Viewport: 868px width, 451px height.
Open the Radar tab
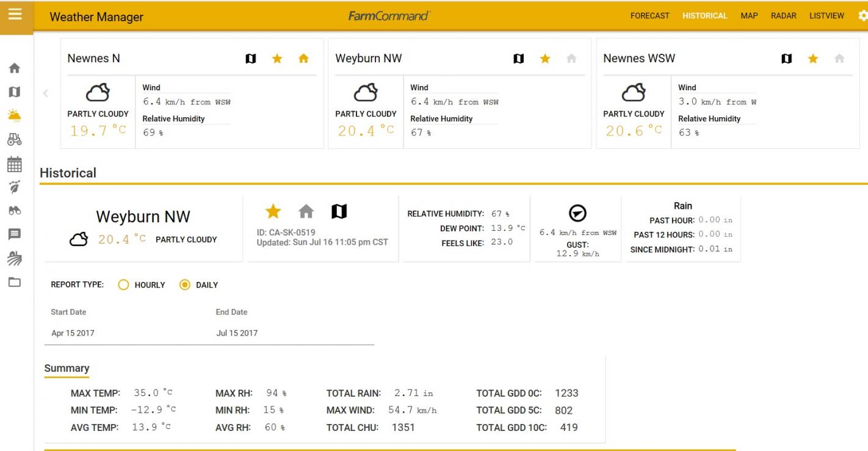click(783, 16)
